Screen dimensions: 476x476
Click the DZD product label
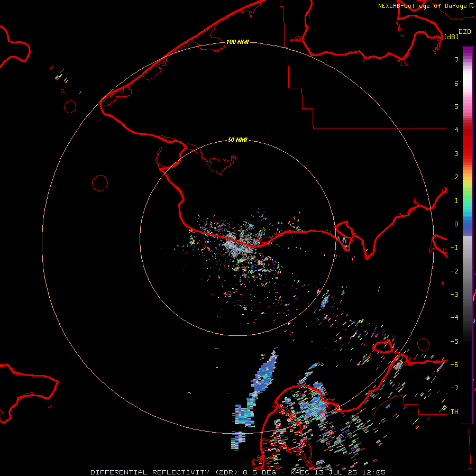pos(465,31)
